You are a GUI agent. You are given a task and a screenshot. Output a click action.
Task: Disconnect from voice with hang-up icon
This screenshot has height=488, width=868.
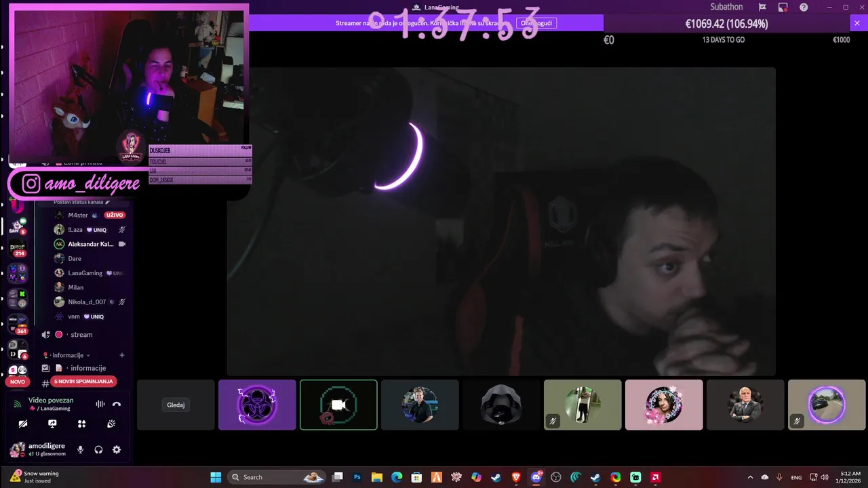(x=117, y=404)
